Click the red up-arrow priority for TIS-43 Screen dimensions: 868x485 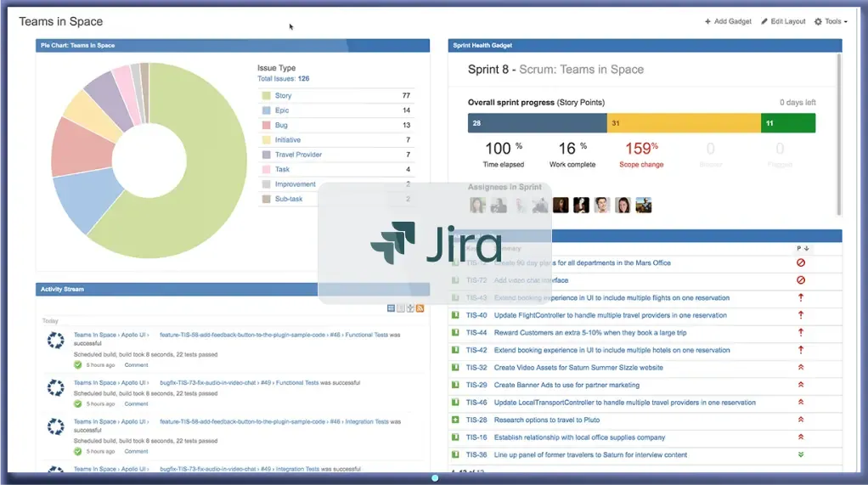point(800,297)
